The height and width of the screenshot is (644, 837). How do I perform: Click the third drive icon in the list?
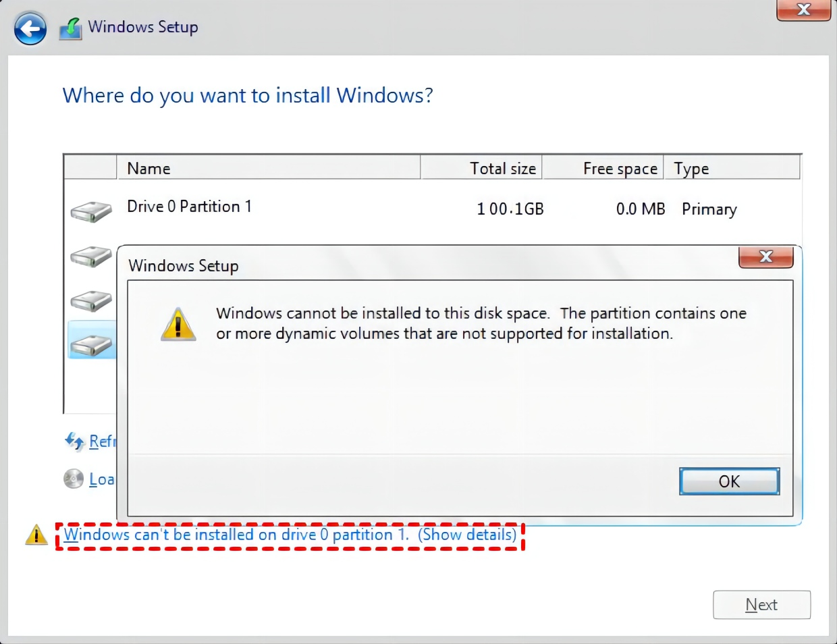click(x=91, y=300)
